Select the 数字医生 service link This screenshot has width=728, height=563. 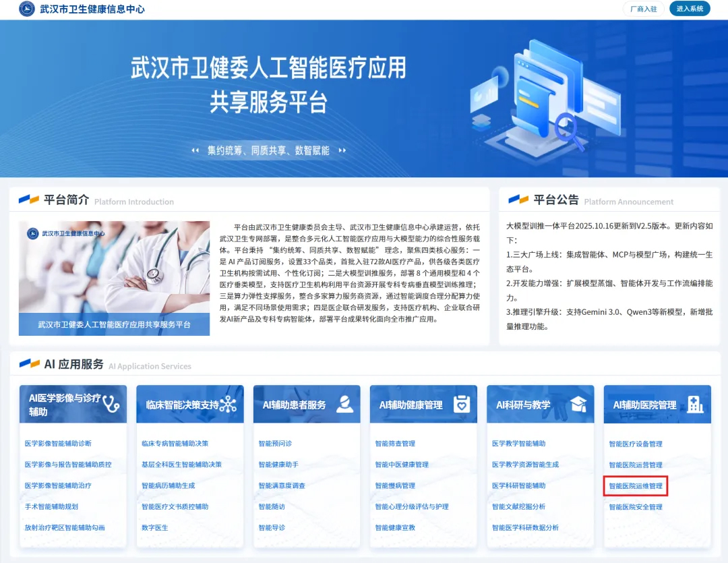pos(155,527)
